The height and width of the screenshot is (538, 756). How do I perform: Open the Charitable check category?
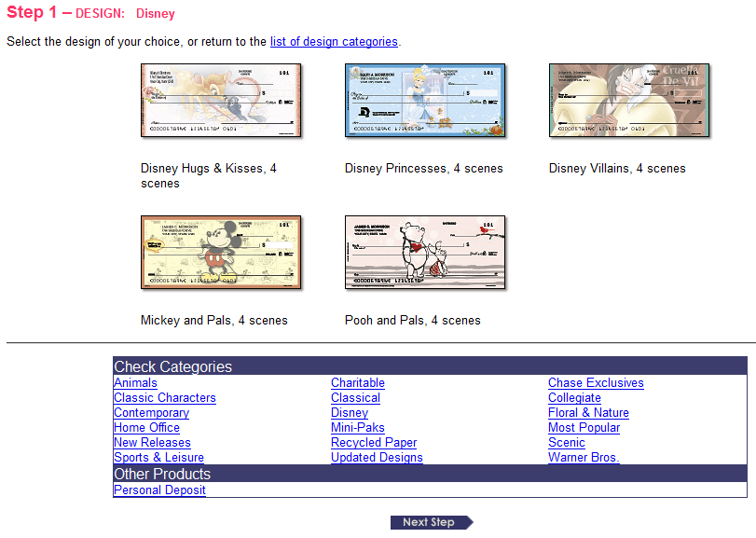click(358, 383)
